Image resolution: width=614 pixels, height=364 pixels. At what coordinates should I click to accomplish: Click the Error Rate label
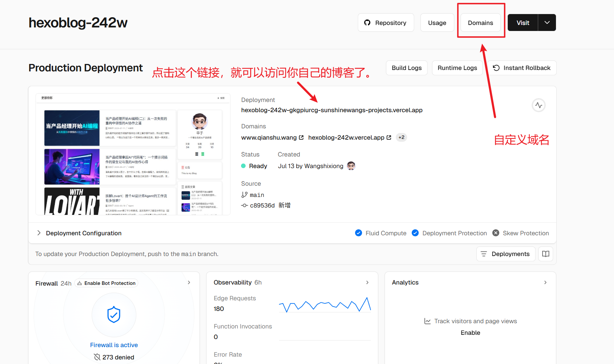[x=228, y=355]
